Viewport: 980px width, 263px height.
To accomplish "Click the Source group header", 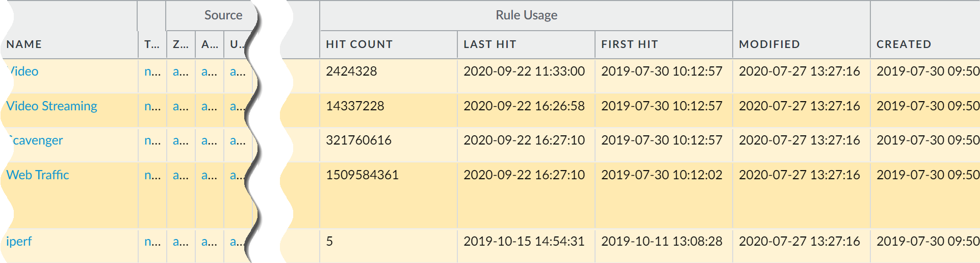I will coord(223,15).
